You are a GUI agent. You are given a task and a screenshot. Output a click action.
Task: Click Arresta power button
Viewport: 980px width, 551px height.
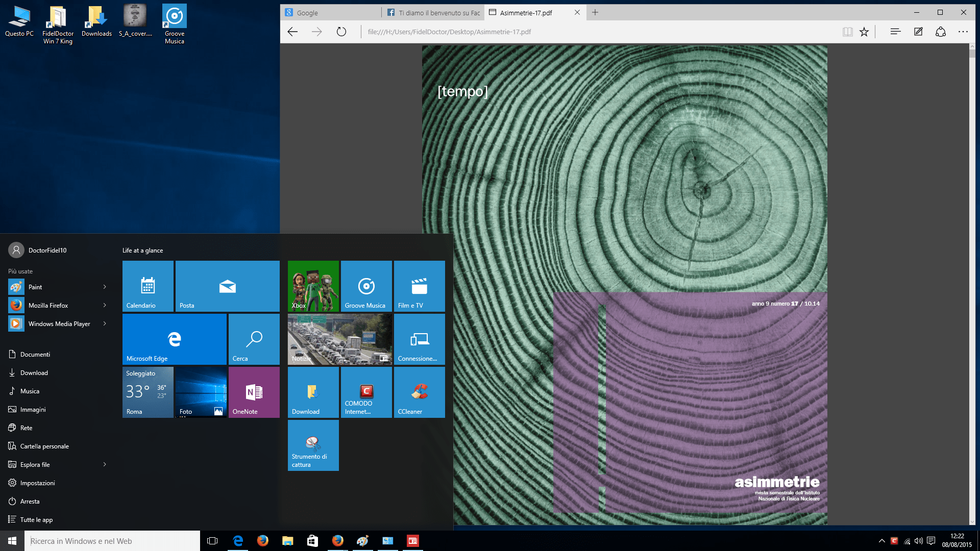pyautogui.click(x=24, y=501)
